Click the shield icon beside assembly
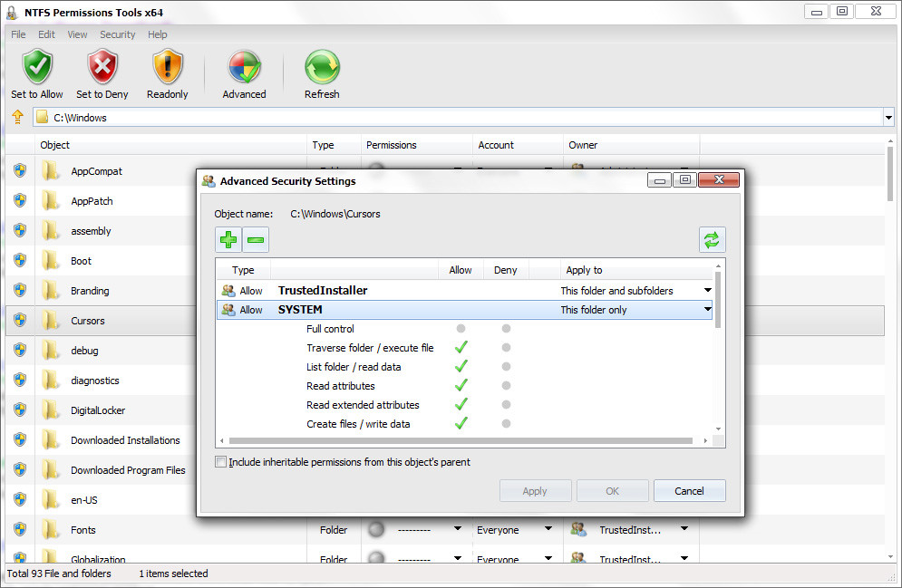Viewport: 902px width, 588px height. click(20, 230)
